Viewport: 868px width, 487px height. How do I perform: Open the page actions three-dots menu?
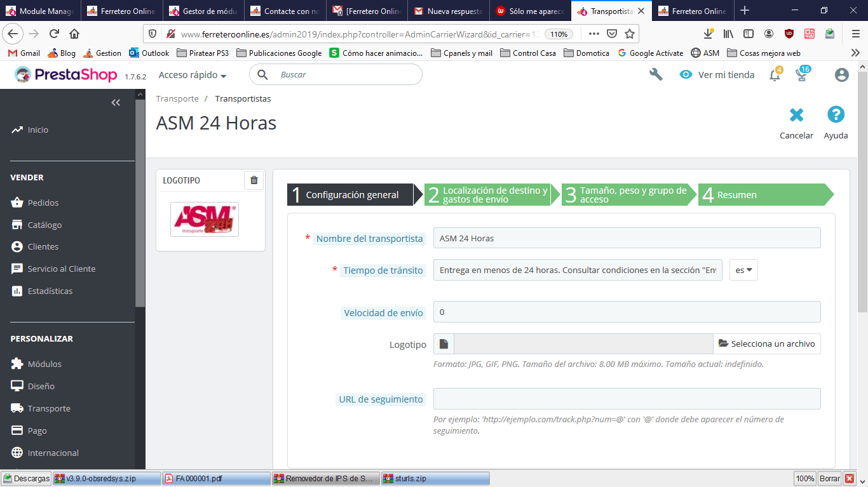(x=593, y=34)
